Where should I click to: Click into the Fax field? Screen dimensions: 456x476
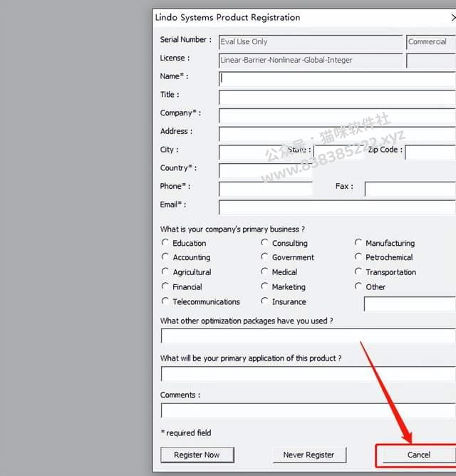[x=410, y=189]
